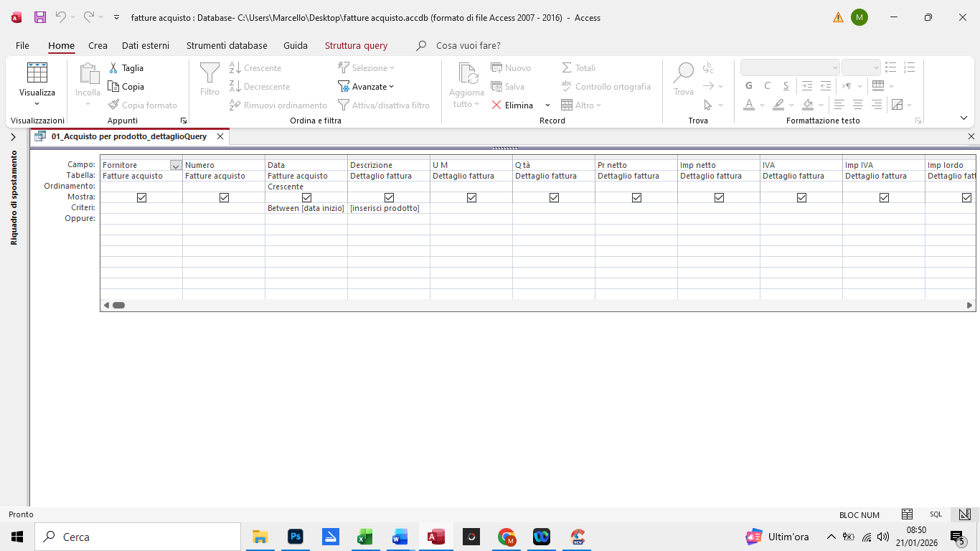Close the 01_Acquisto per prodotto_dettaglioQuery tab

220,136
